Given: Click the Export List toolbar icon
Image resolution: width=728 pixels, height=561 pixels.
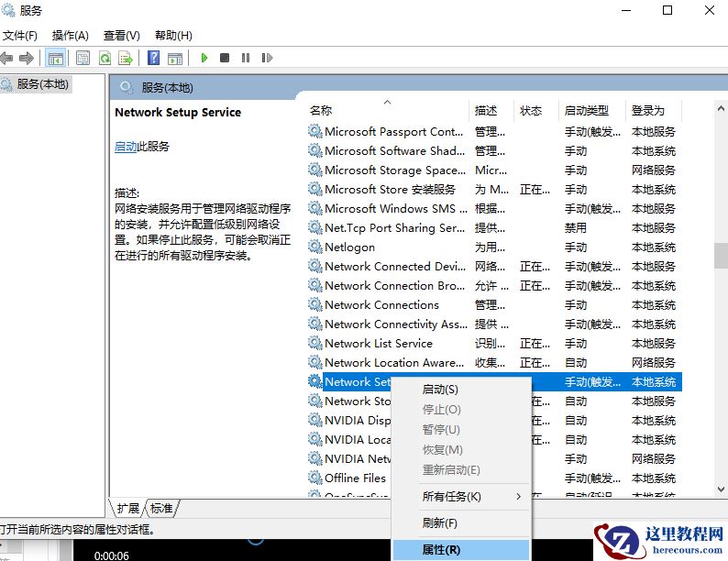Looking at the screenshot, I should click(x=126, y=58).
